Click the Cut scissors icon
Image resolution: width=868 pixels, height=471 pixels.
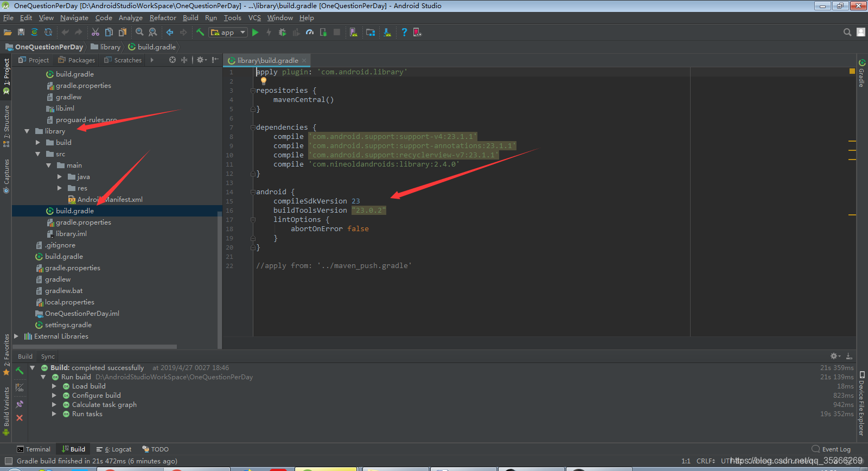tap(95, 33)
